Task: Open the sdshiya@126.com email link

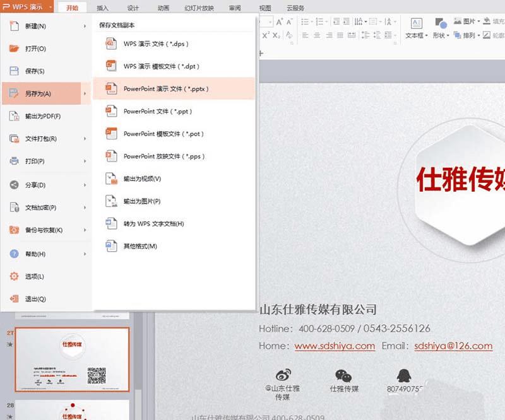Action: 453,346
